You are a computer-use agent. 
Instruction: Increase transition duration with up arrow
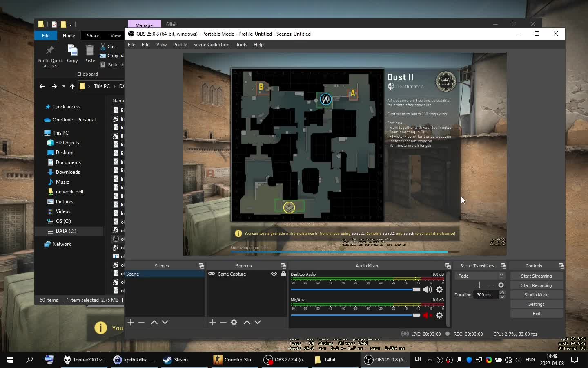502,292
